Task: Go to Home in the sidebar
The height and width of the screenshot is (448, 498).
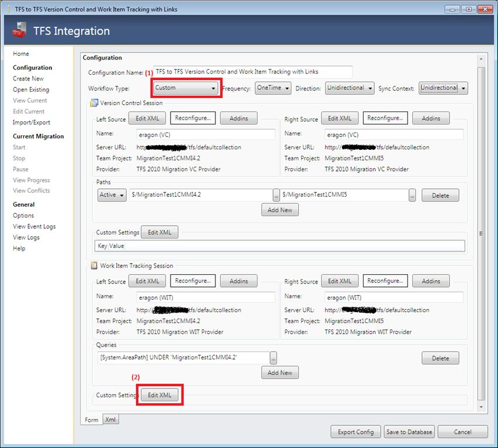Action: pyautogui.click(x=21, y=54)
